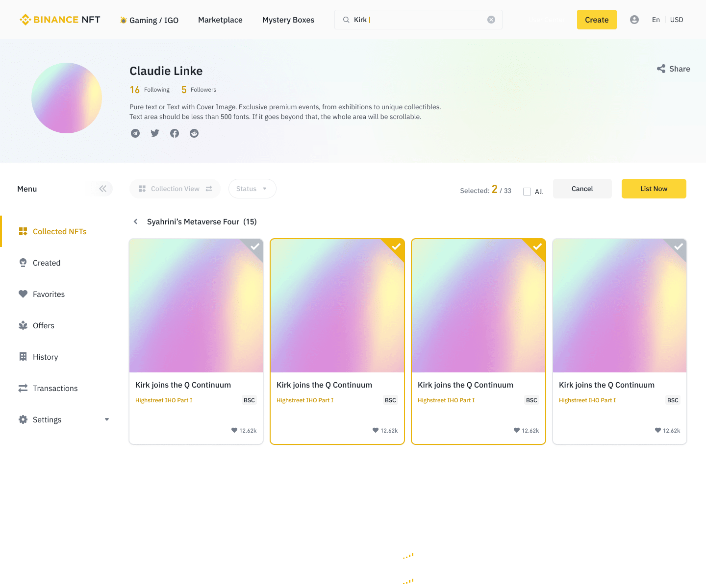Viewport: 706px width, 588px height.
Task: Click the Binance NFT logo
Action: point(60,20)
